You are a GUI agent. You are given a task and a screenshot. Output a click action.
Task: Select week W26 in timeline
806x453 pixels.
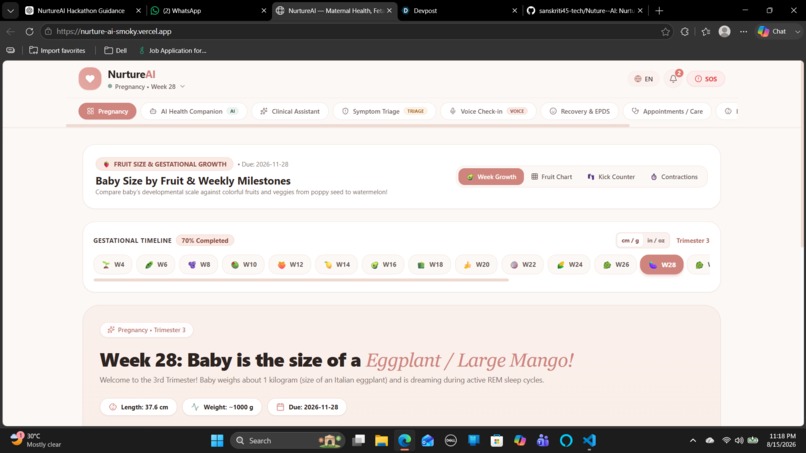coord(615,265)
